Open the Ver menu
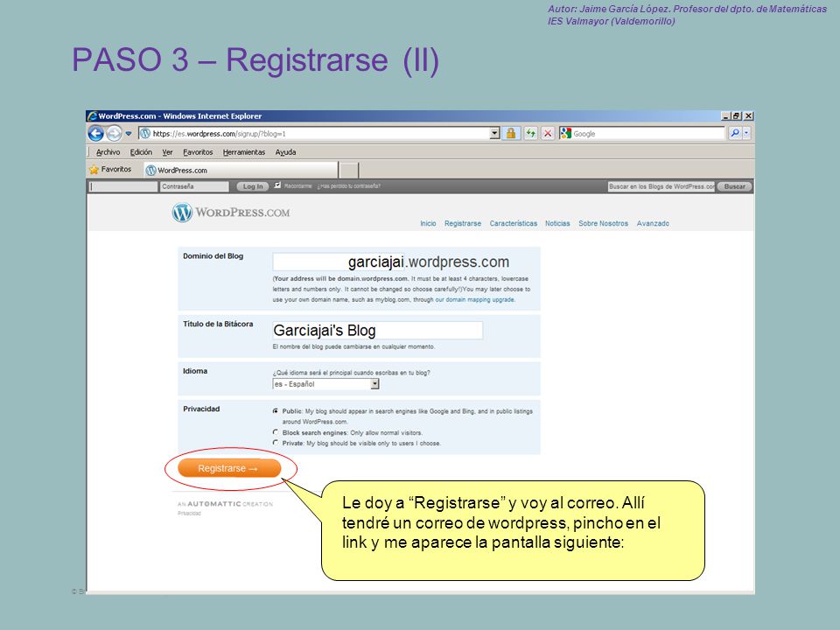 click(x=167, y=152)
